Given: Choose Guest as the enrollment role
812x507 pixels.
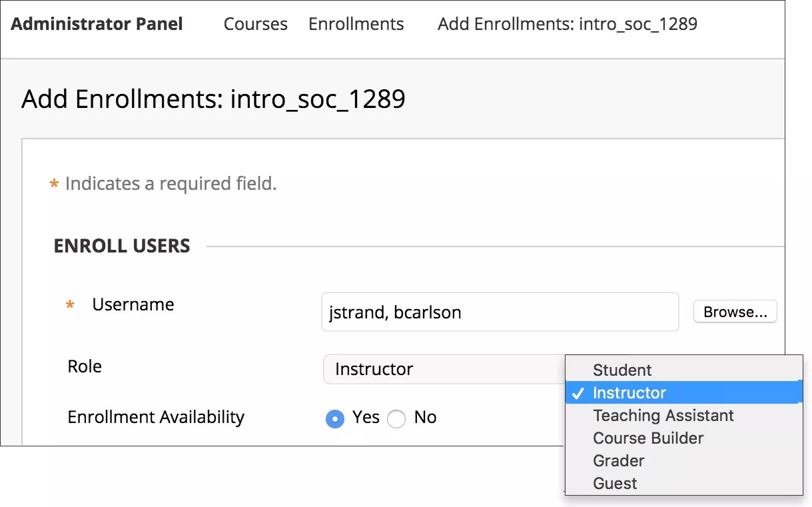Looking at the screenshot, I should point(614,483).
